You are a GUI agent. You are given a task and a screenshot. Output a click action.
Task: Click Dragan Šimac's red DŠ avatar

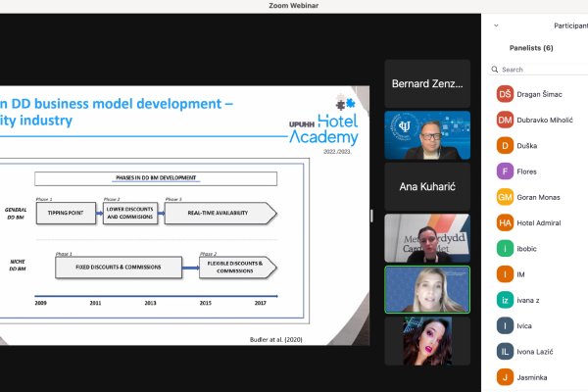[x=506, y=95]
